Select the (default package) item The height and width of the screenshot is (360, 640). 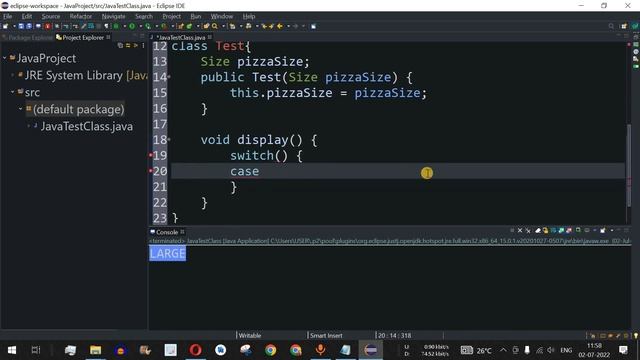pyautogui.click(x=78, y=109)
